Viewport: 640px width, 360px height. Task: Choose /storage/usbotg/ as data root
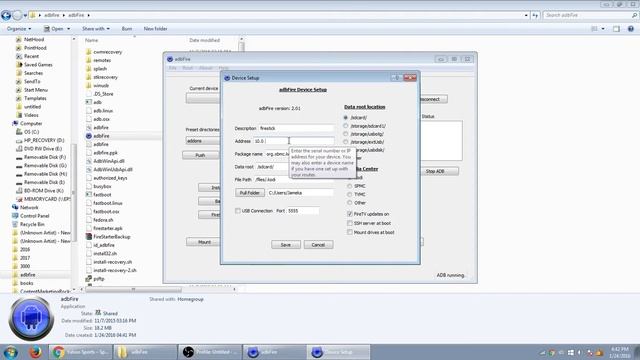pos(346,134)
